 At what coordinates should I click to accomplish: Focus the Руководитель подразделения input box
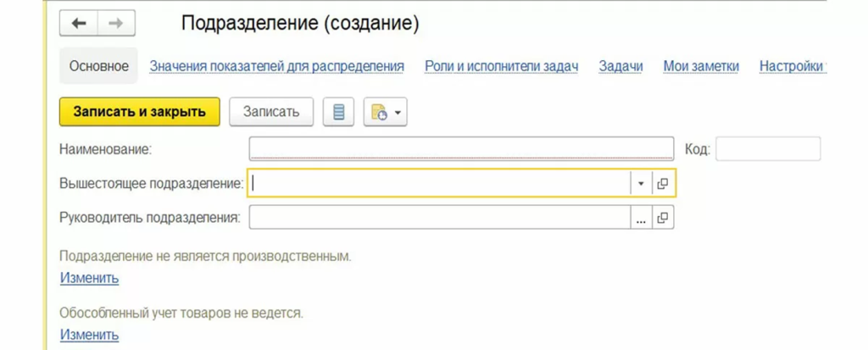(439, 218)
